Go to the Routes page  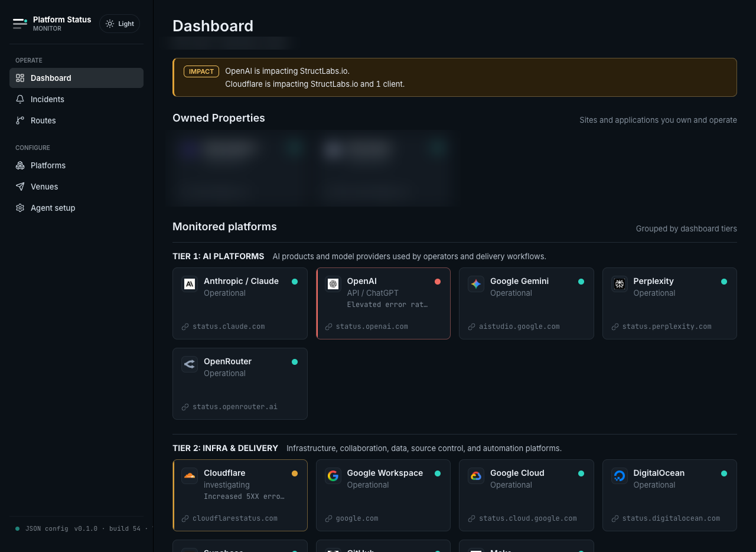tap(76, 120)
